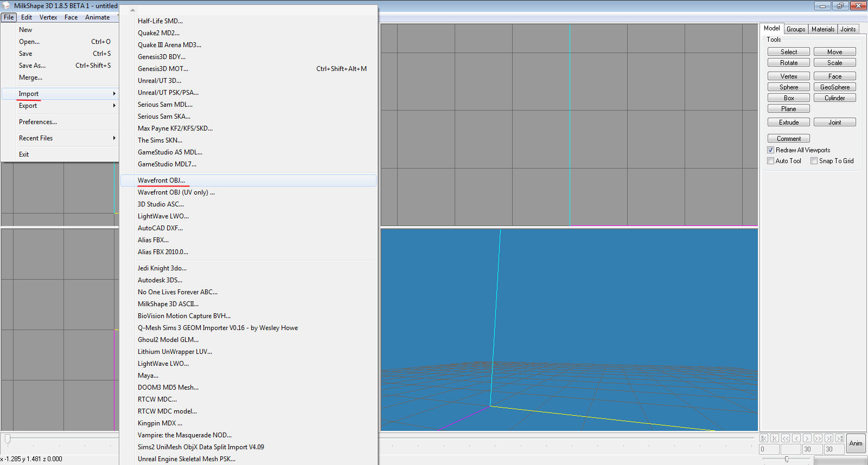The height and width of the screenshot is (465, 868).
Task: Switch to the Materials tab
Action: tap(823, 29)
